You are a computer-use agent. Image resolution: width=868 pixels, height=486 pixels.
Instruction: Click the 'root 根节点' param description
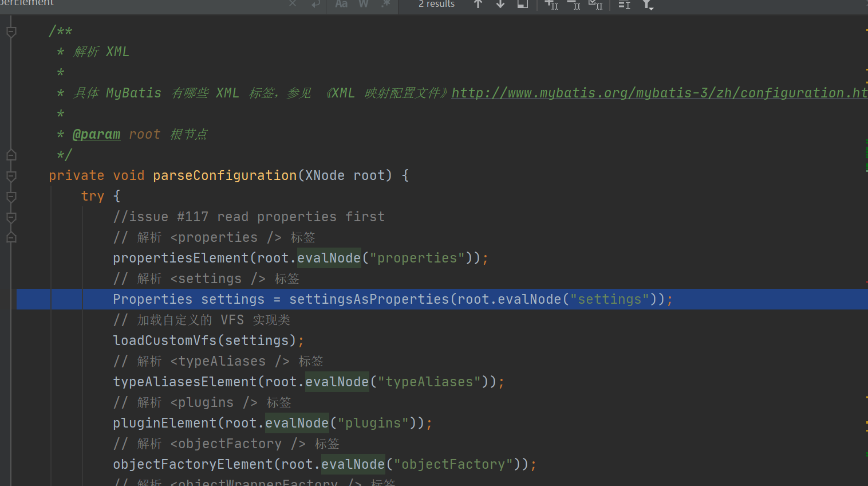pyautogui.click(x=168, y=134)
